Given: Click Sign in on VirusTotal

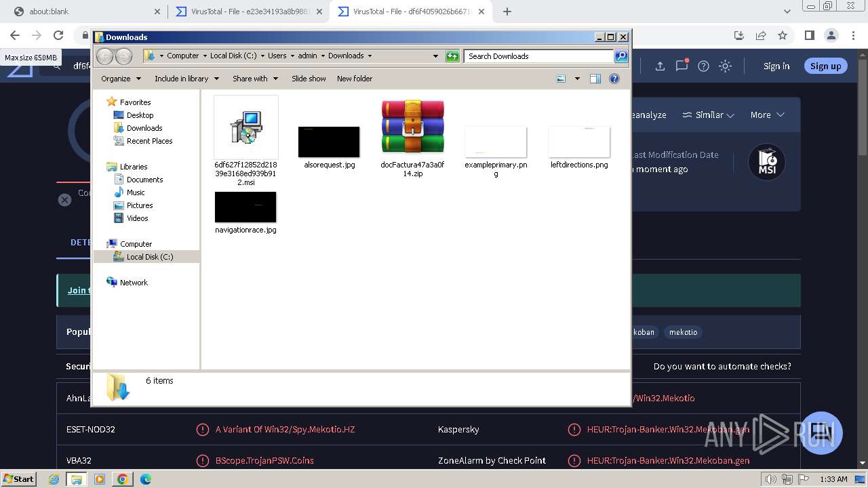Looking at the screenshot, I should [x=776, y=66].
